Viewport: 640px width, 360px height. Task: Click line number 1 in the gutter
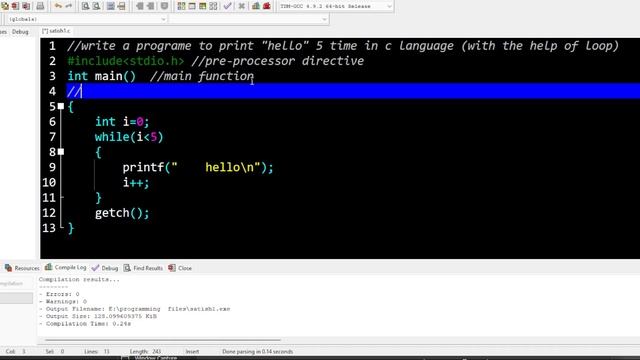(52, 46)
